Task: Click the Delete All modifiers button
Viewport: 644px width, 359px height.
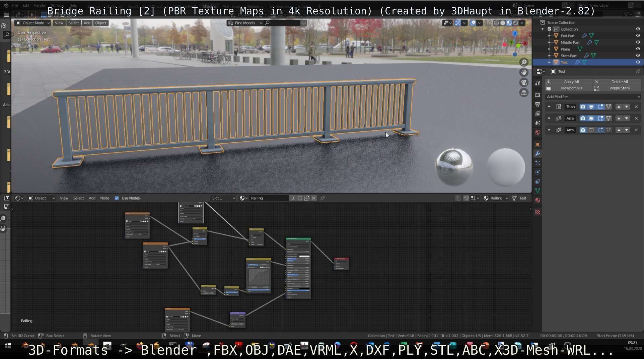Action: pyautogui.click(x=617, y=82)
